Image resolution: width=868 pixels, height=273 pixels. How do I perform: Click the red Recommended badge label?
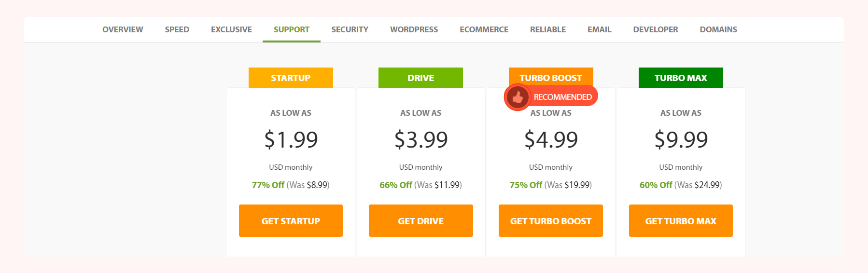coord(563,97)
